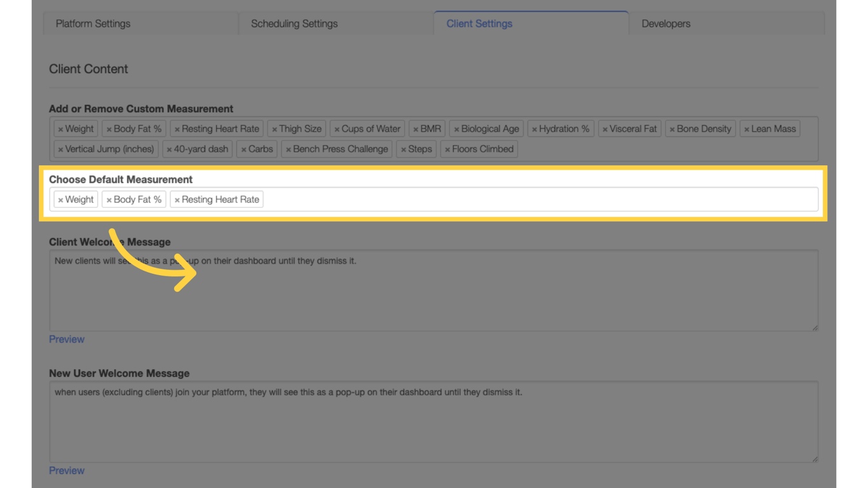Preview the Client Welcome Message
The image size is (868, 488).
pos(67,339)
